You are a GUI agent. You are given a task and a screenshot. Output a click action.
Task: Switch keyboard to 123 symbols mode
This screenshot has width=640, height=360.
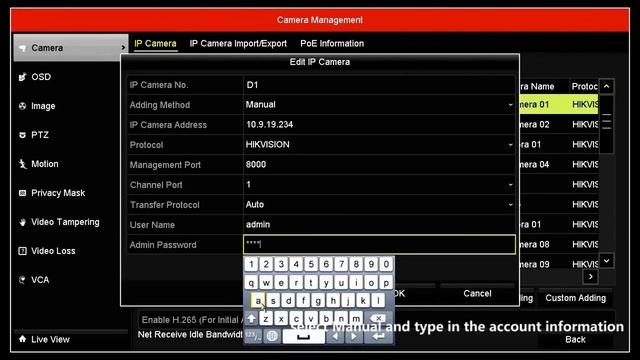coord(253,336)
